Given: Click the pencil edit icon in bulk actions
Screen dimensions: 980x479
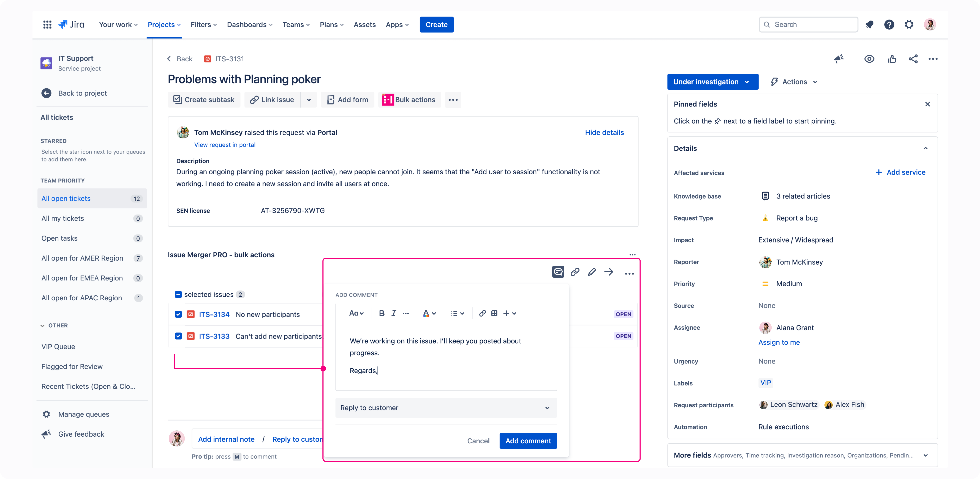Looking at the screenshot, I should coord(592,272).
